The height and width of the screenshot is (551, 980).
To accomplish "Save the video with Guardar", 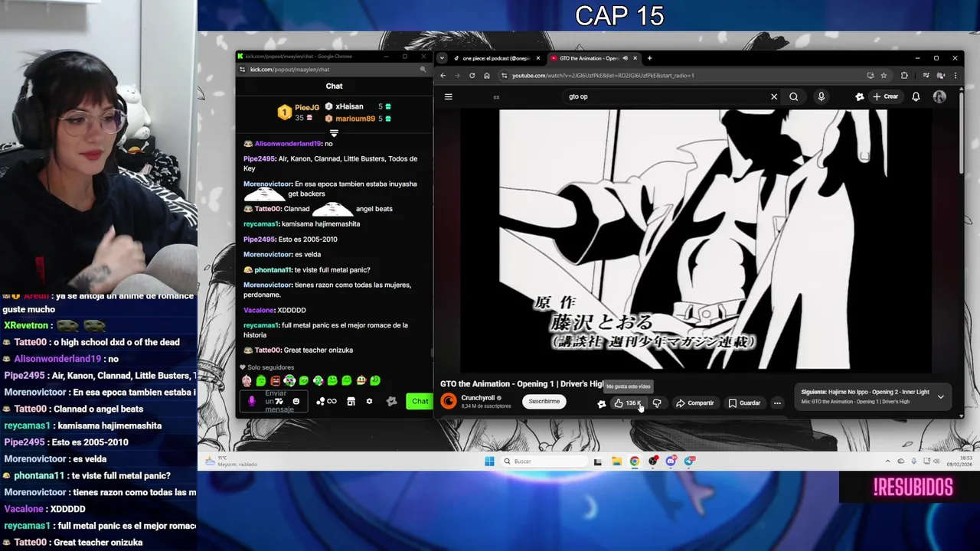I will pyautogui.click(x=744, y=403).
